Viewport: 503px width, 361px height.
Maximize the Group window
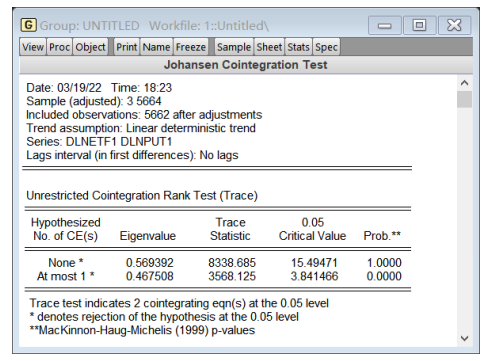pos(419,25)
